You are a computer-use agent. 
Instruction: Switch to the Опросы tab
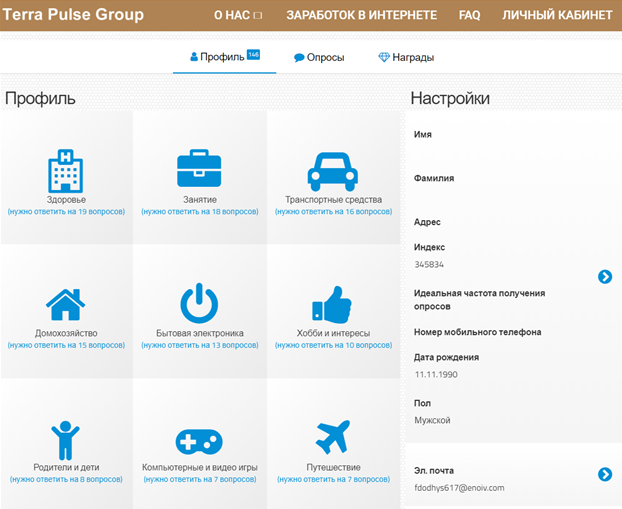pyautogui.click(x=319, y=58)
